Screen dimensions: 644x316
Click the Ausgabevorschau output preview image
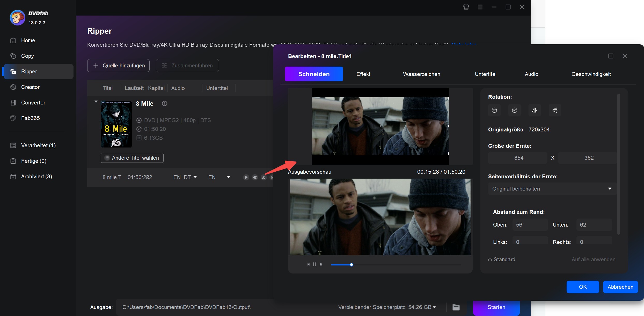tap(380, 217)
